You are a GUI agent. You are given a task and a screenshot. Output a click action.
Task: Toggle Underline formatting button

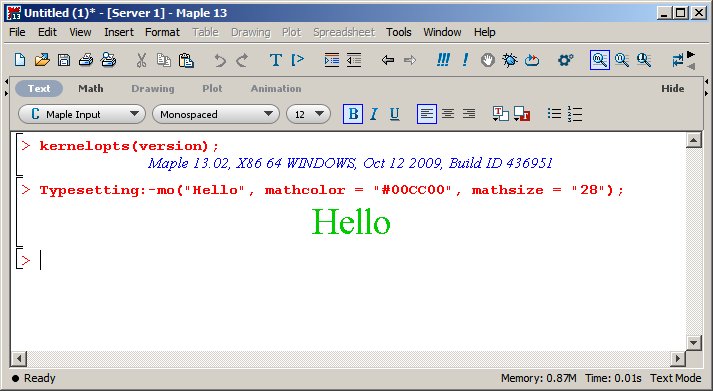point(395,114)
